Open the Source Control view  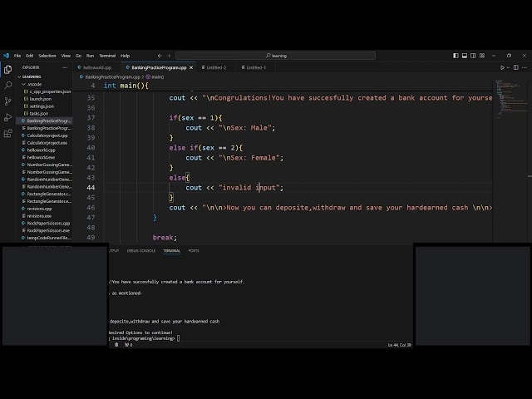(x=7, y=101)
